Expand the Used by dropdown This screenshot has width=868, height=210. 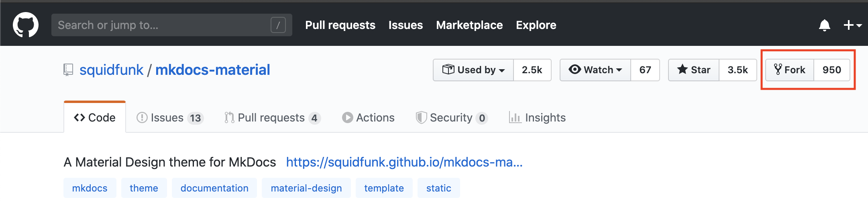click(473, 70)
